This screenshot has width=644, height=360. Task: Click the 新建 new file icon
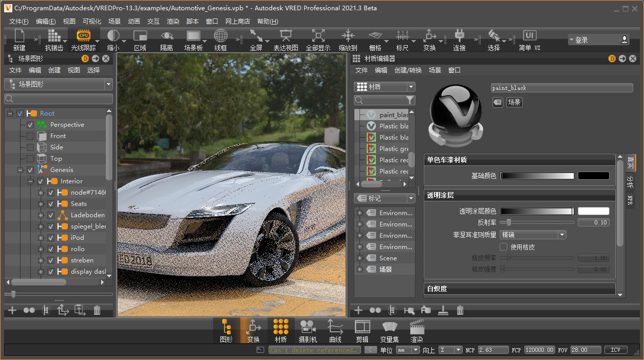(x=20, y=36)
